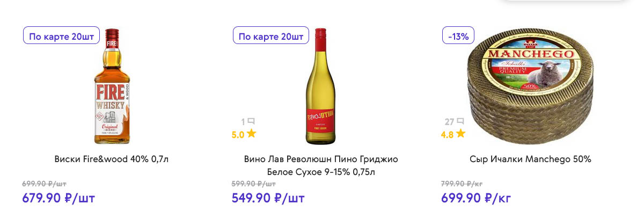
Task: Open the Love Revolution wine bottle image
Action: click(321, 86)
